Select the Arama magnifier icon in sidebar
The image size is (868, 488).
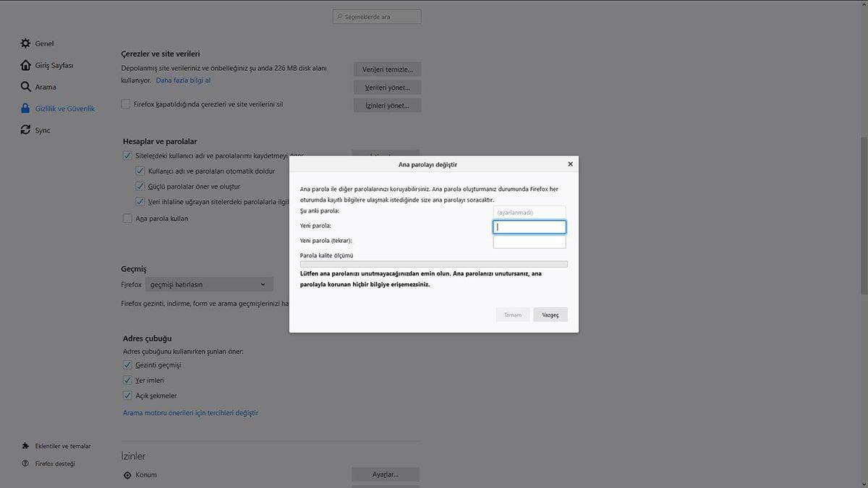[25, 87]
